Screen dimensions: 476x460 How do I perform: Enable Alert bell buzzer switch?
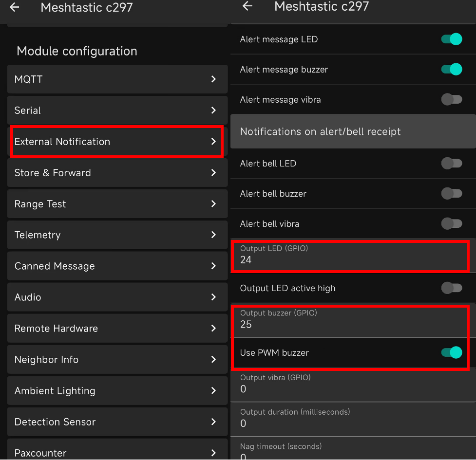pyautogui.click(x=452, y=193)
